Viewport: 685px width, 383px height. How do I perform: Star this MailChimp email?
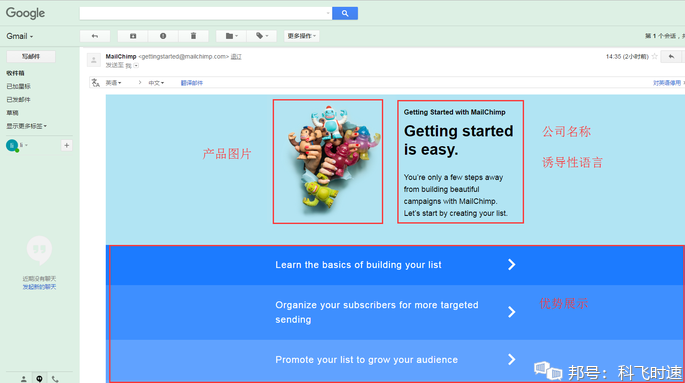(x=654, y=56)
